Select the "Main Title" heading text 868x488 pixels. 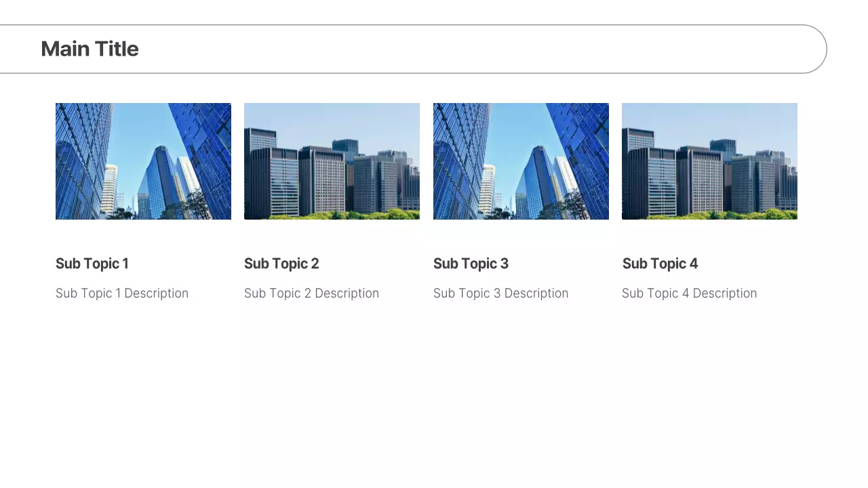(x=90, y=49)
